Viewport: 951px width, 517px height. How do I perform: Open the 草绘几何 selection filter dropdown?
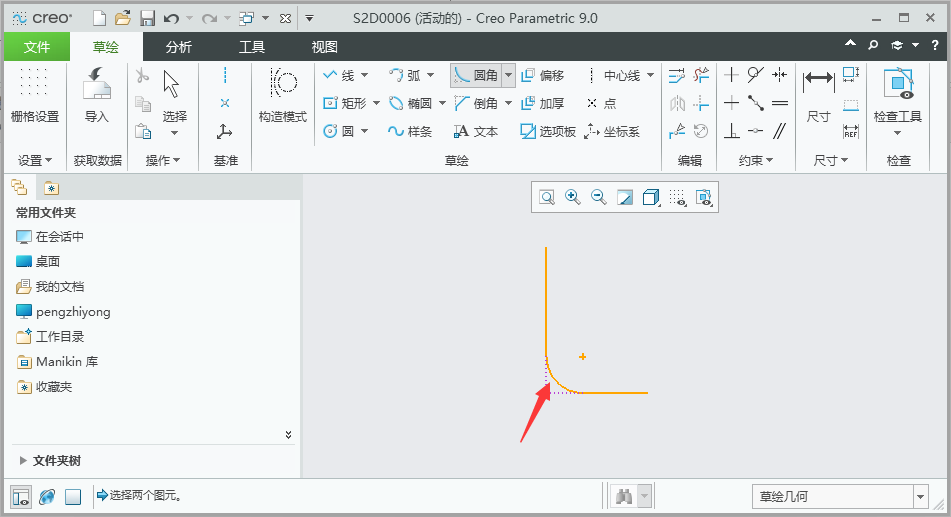click(x=921, y=496)
